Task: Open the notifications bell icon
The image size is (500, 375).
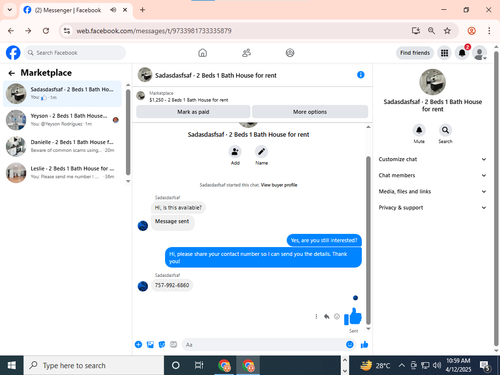Action: [x=462, y=53]
